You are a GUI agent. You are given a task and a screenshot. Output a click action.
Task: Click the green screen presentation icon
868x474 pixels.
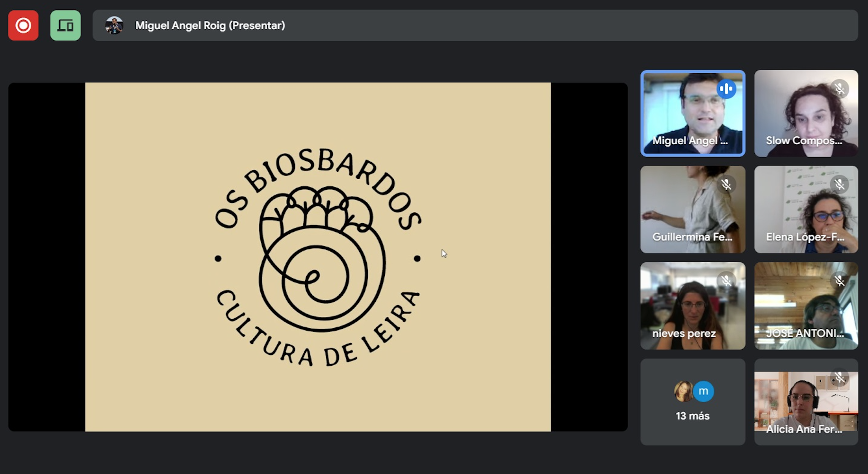[65, 26]
